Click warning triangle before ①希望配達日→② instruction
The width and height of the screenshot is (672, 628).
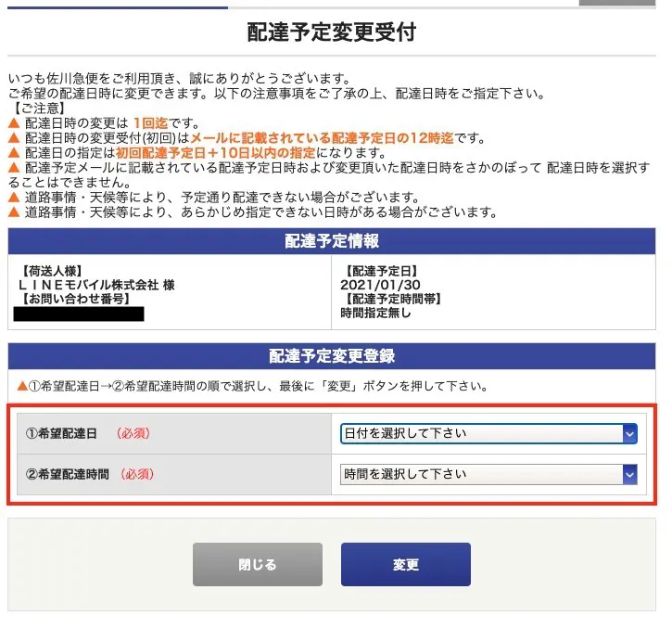click(22, 385)
